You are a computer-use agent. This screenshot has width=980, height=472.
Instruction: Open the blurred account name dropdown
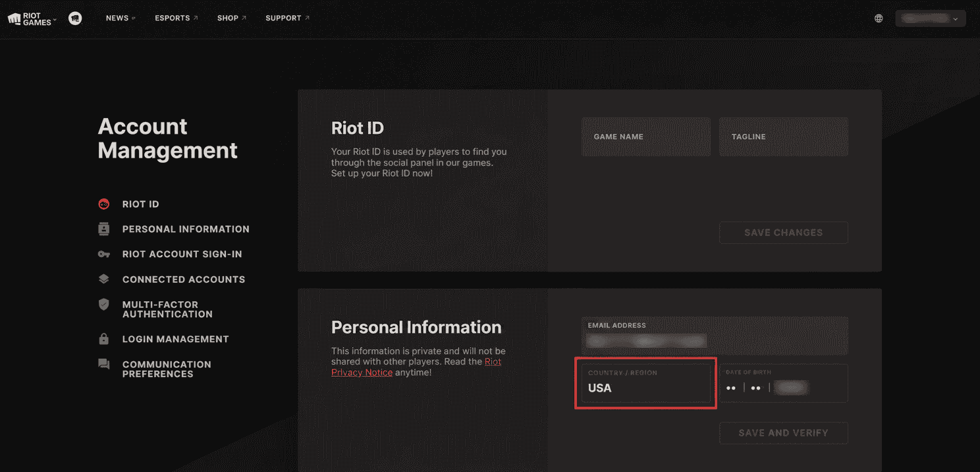[x=931, y=18]
